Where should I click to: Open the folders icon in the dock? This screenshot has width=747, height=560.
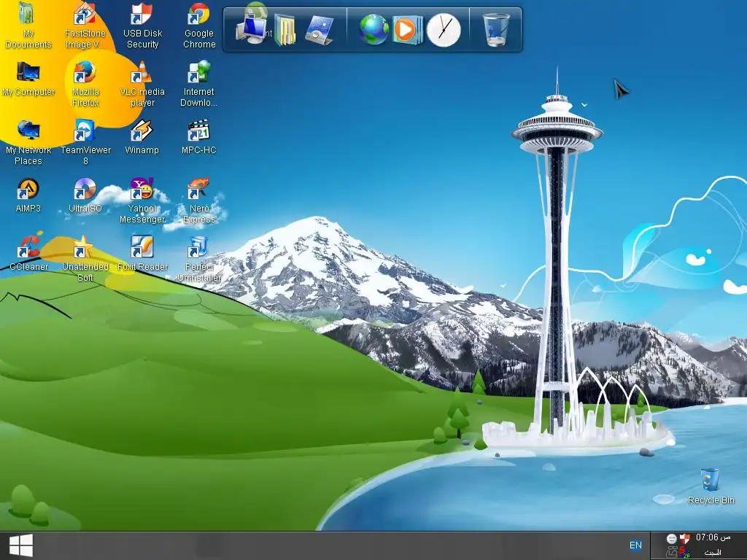(x=285, y=30)
